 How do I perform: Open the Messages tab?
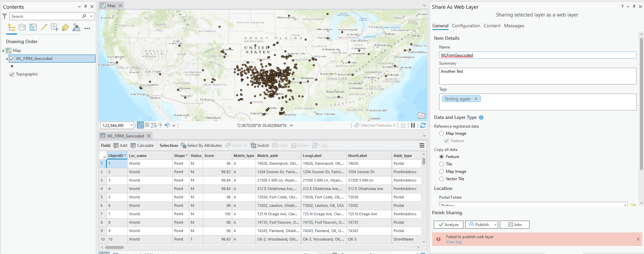[x=514, y=26]
